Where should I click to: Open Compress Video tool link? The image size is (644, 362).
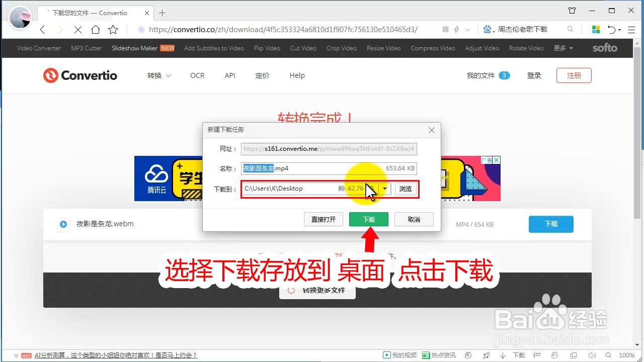click(x=433, y=48)
